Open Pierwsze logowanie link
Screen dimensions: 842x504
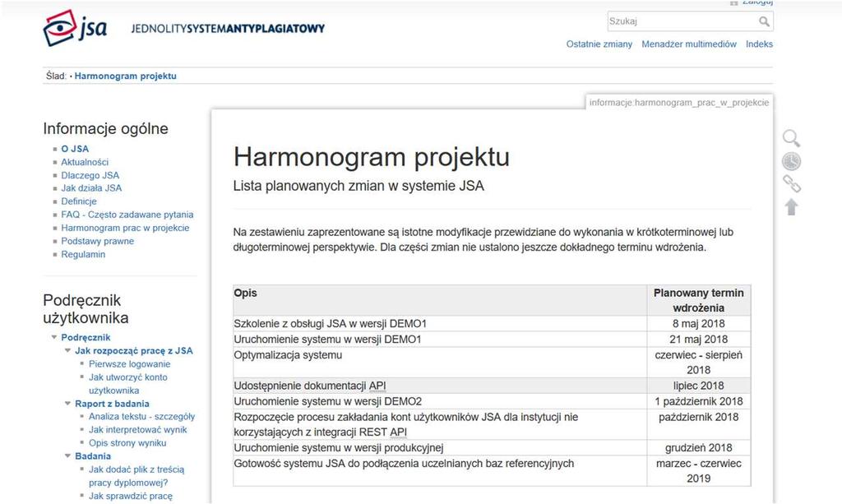pyautogui.click(x=129, y=363)
